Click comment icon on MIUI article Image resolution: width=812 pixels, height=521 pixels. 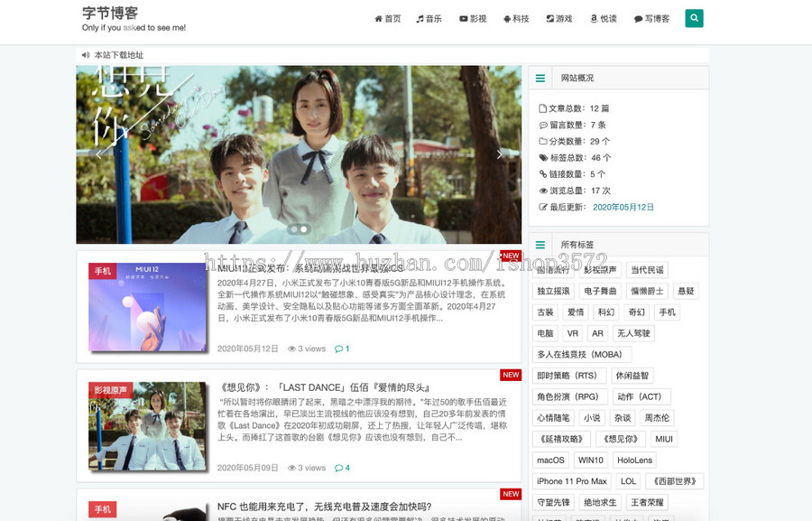click(338, 349)
